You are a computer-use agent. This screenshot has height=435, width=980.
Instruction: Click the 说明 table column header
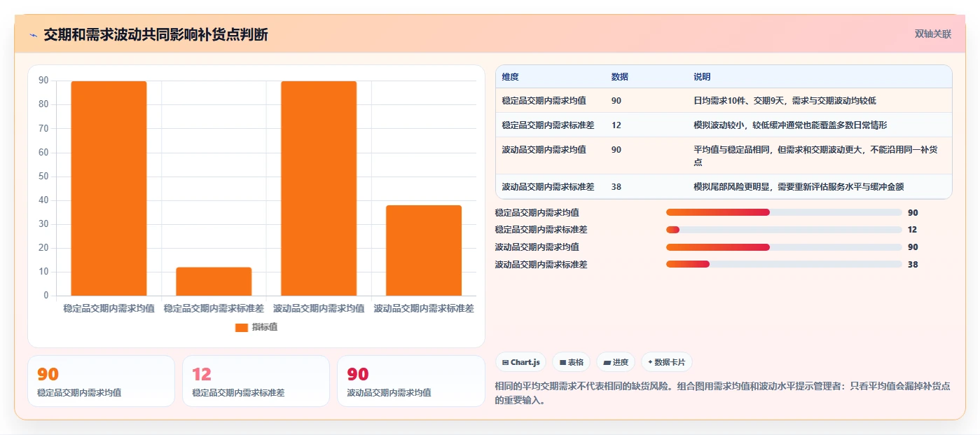point(702,77)
